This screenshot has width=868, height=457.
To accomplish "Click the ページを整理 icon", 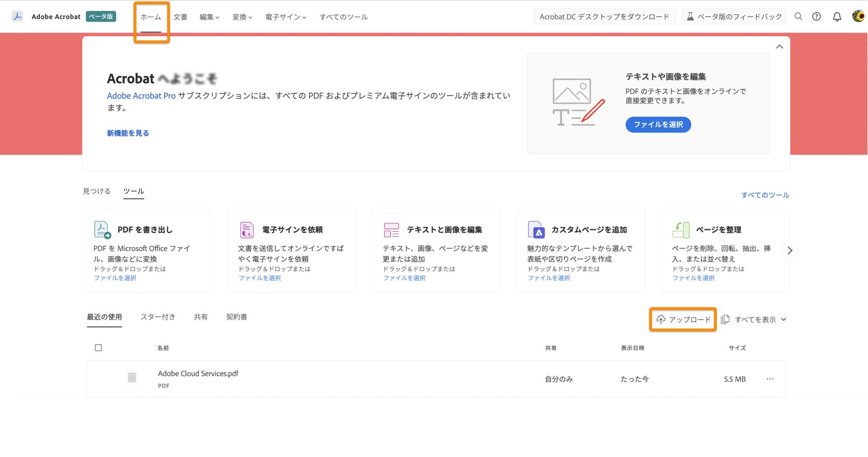I will click(x=681, y=230).
